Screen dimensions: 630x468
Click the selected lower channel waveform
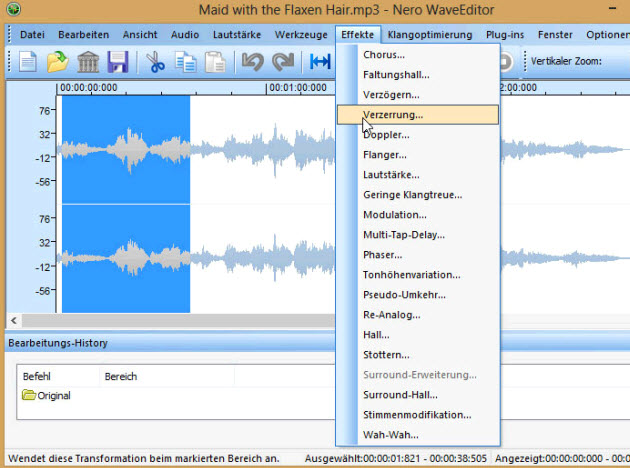tap(126, 259)
